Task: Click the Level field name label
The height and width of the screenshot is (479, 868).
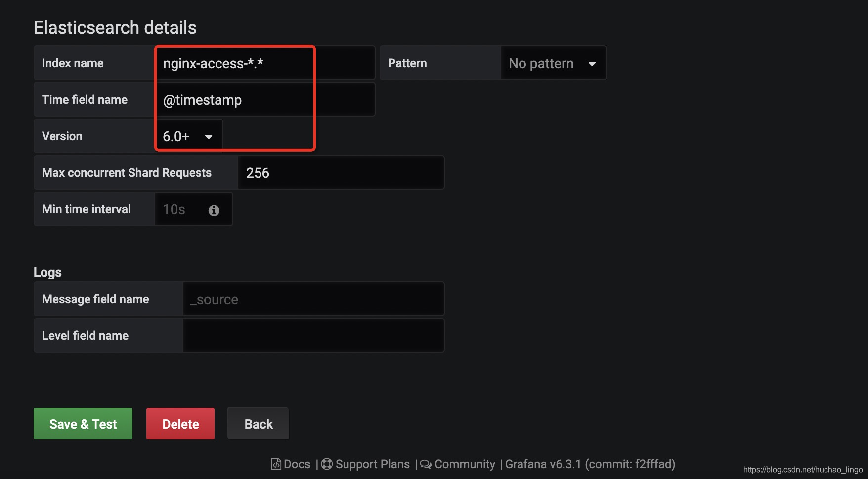Action: 85,336
